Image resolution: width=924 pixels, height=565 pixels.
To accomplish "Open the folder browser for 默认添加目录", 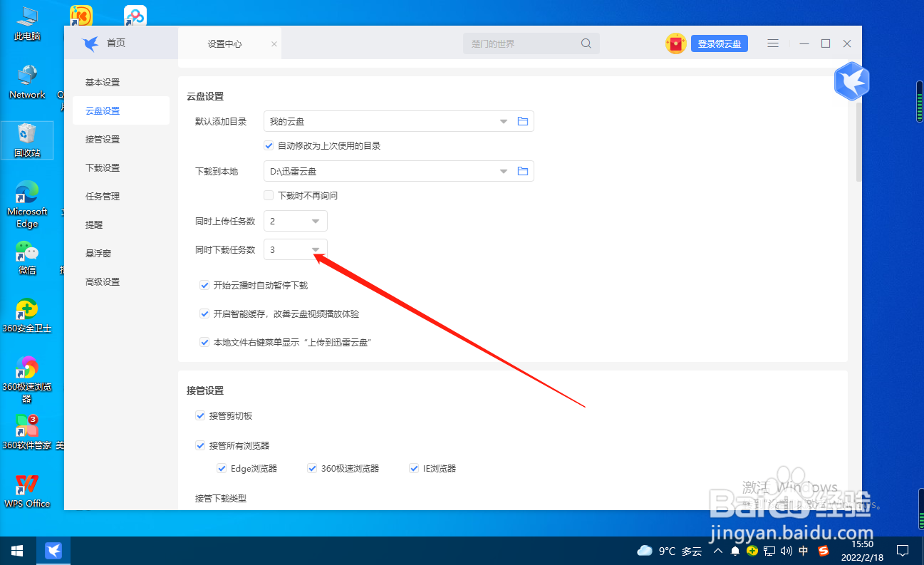I will [x=522, y=121].
